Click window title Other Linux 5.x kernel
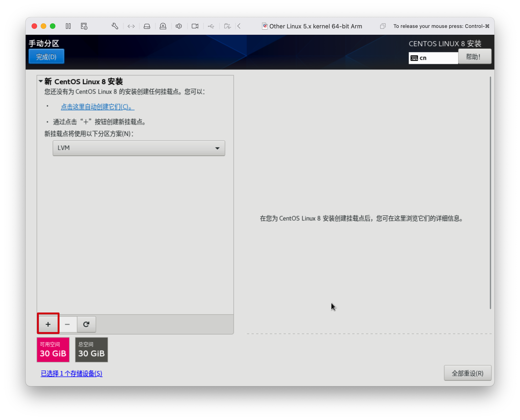Viewport: 520px width, 420px height. click(315, 26)
